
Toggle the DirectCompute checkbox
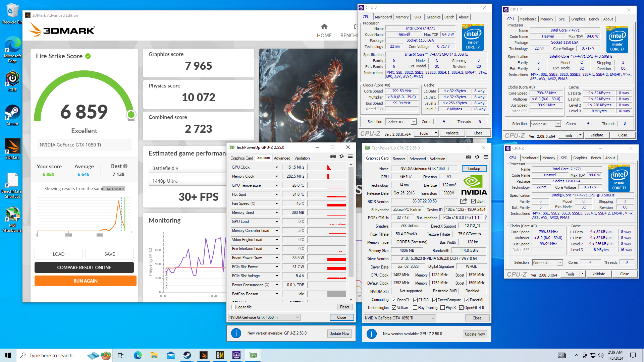435,300
